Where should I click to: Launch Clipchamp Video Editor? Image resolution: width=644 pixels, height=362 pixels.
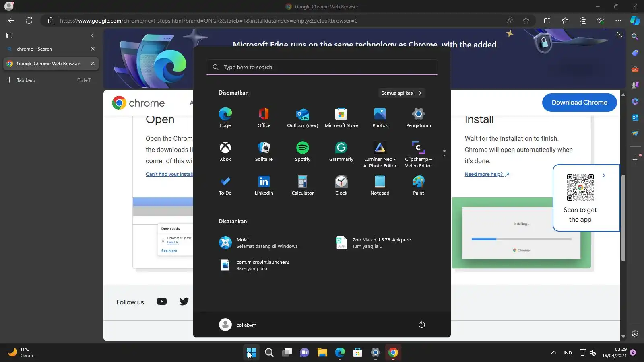coord(419,154)
